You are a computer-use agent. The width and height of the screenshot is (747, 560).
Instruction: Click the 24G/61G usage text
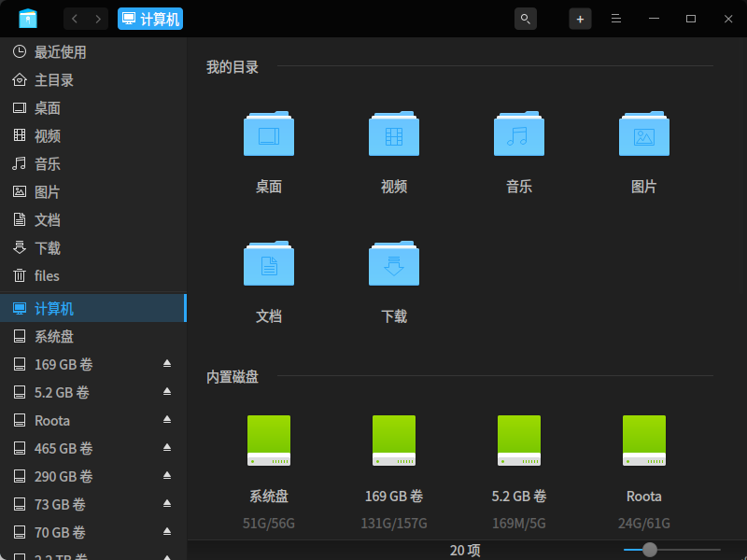click(x=644, y=524)
